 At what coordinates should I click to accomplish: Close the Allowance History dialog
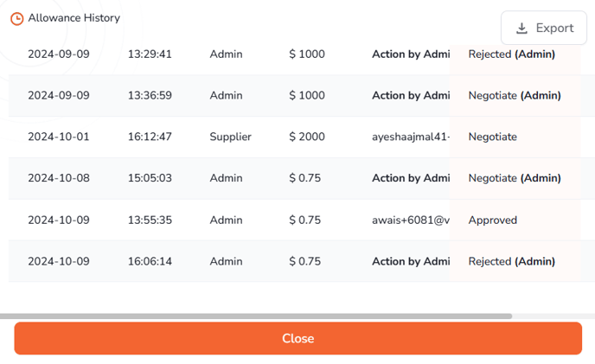tap(297, 338)
